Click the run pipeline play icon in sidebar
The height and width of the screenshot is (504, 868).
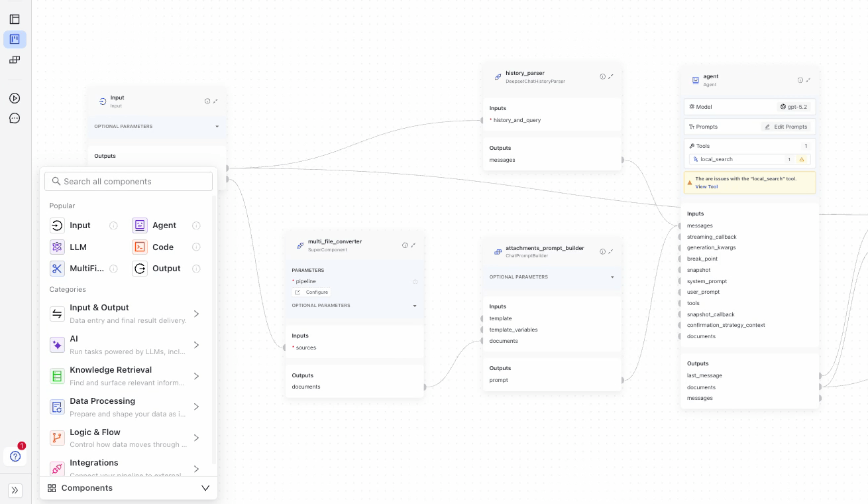[x=15, y=98]
